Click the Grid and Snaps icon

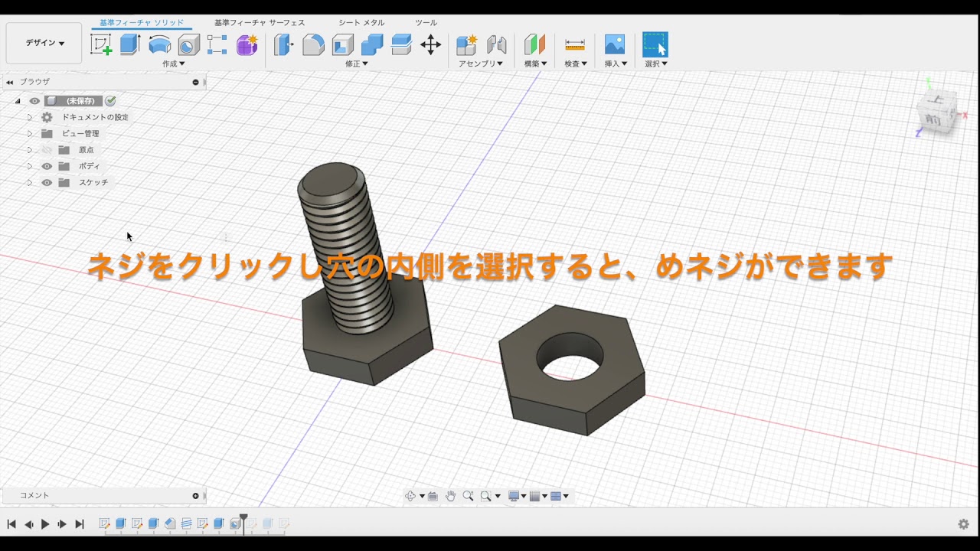[x=535, y=496]
